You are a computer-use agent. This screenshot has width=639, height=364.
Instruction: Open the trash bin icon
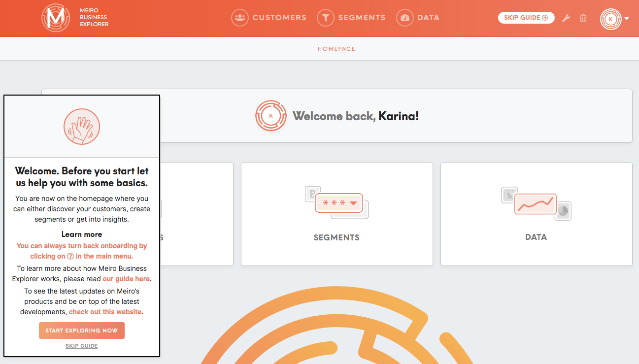pos(583,18)
